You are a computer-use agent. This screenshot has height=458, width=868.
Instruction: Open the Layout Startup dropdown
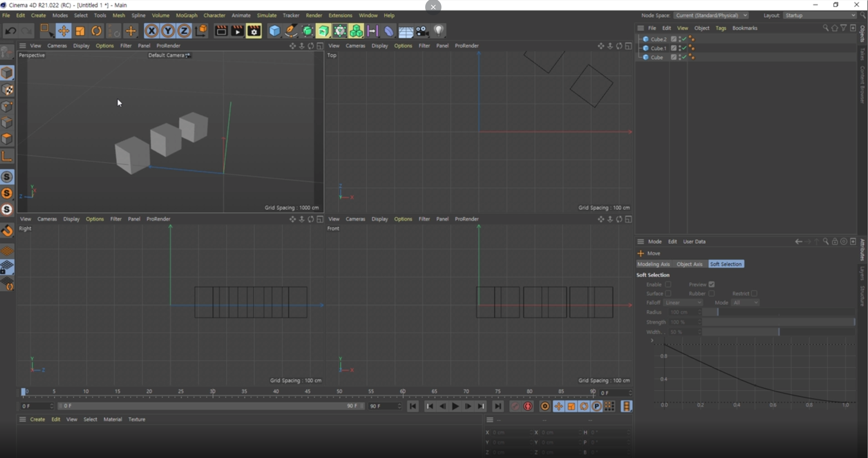pyautogui.click(x=820, y=15)
